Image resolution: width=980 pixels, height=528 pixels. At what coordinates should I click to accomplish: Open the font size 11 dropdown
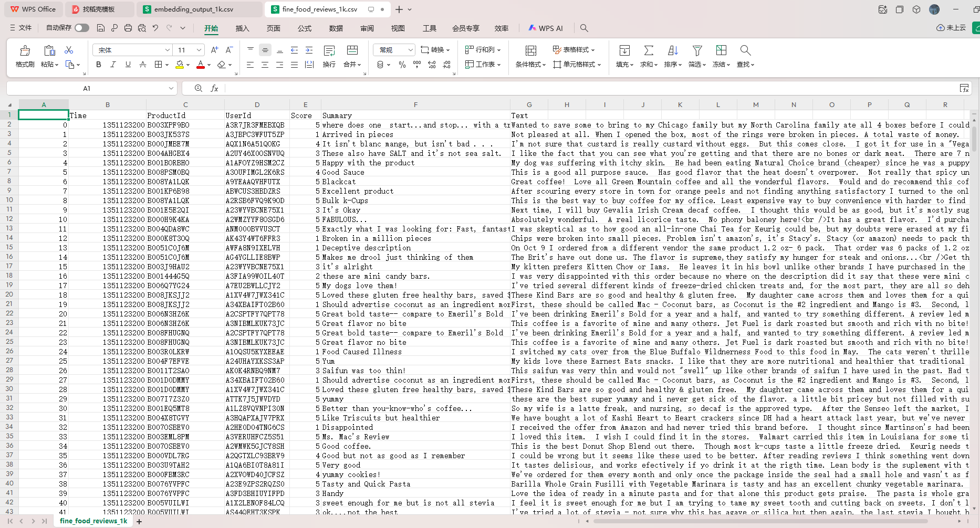coord(199,50)
